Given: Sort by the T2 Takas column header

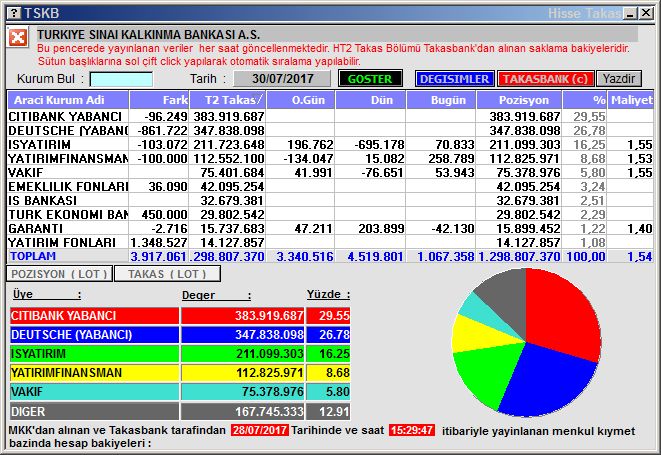Looking at the screenshot, I should click(230, 100).
